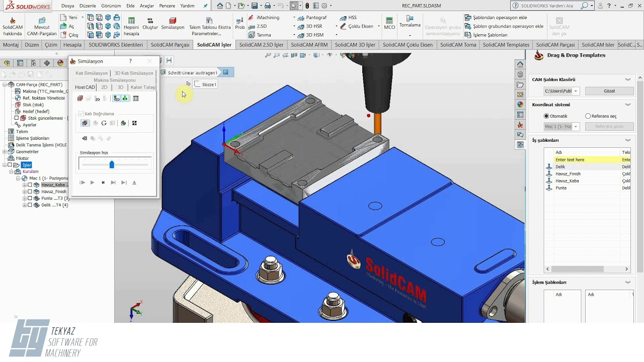Click the print icon
The image size is (644, 362).
[x=268, y=6]
